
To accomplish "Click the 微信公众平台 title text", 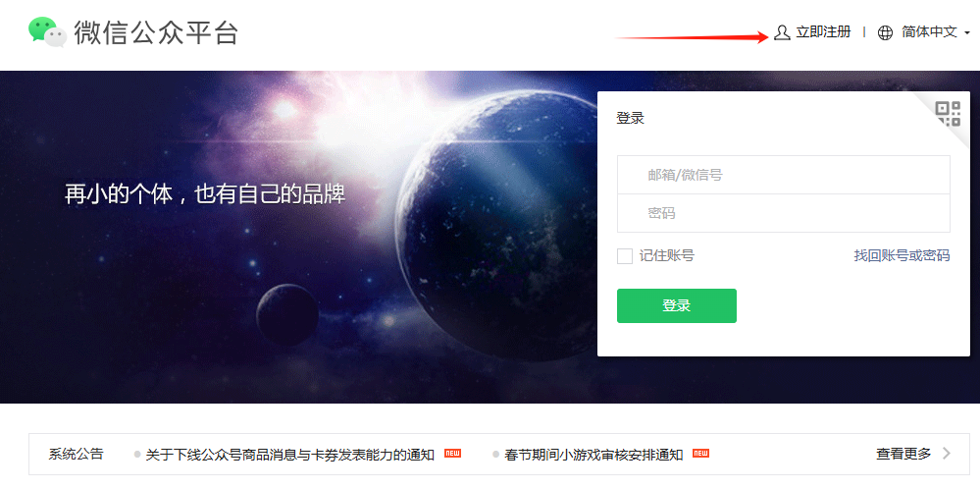I will point(156,32).
